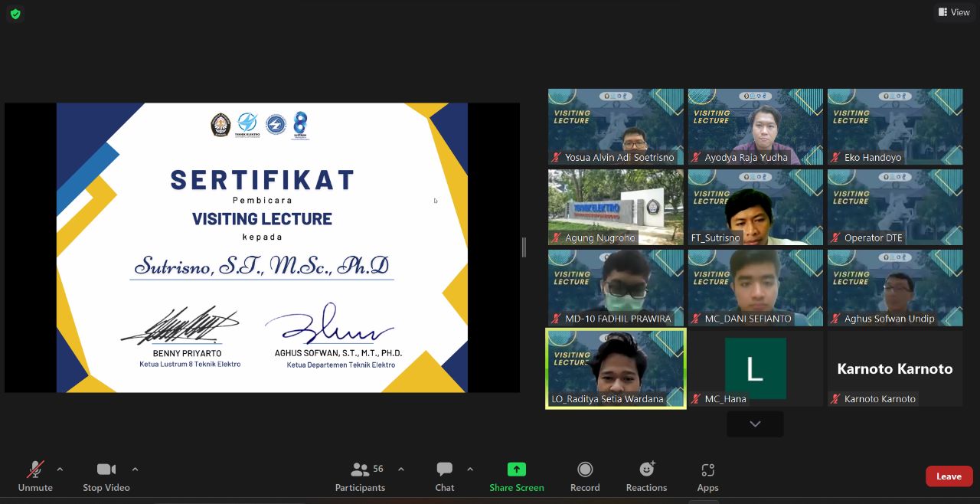This screenshot has height=504, width=980.
Task: Open the Chat panel
Action: coord(444,476)
